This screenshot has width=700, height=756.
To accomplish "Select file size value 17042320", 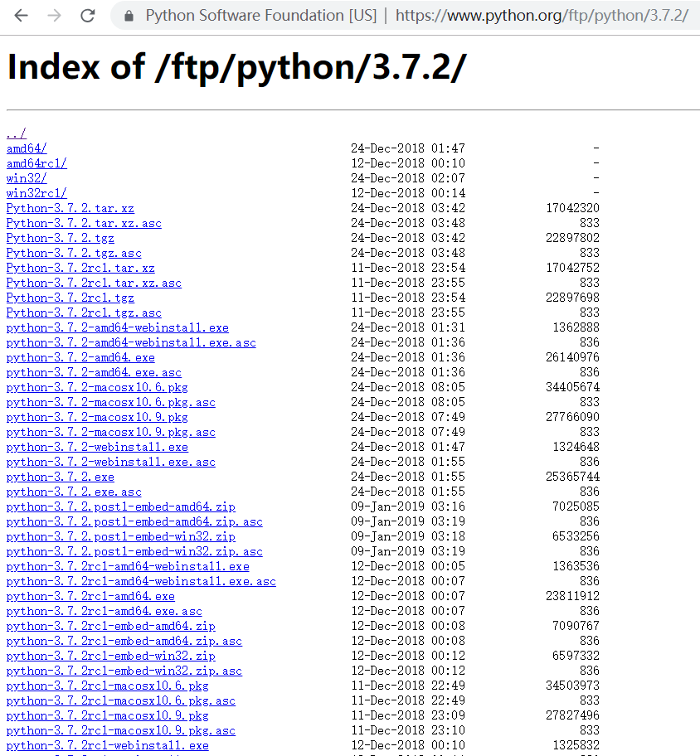I will tap(572, 208).
